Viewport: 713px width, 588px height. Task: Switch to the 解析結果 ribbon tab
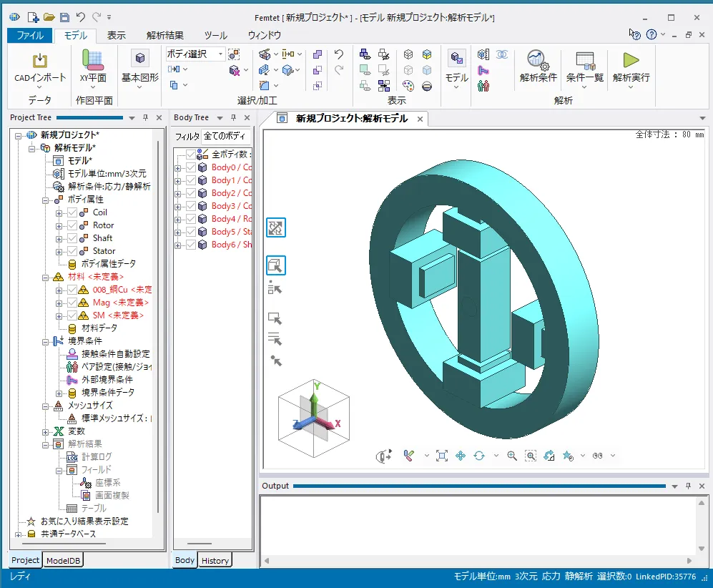point(165,35)
